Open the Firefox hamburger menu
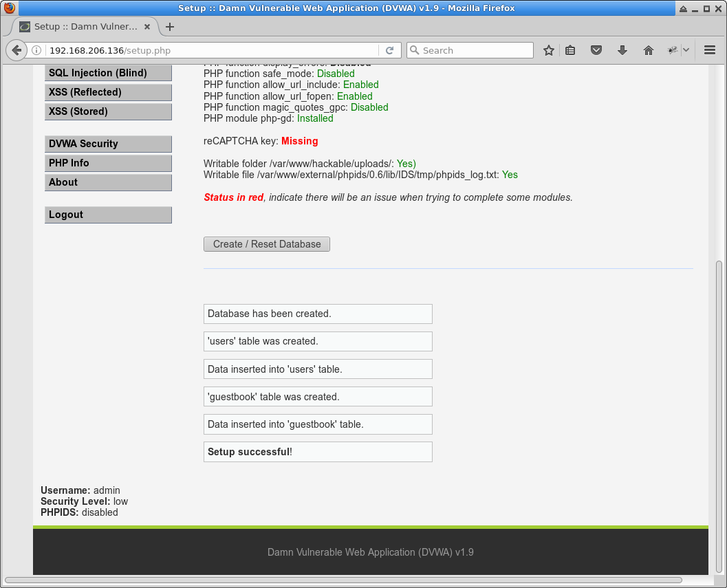The image size is (727, 588). click(x=709, y=50)
